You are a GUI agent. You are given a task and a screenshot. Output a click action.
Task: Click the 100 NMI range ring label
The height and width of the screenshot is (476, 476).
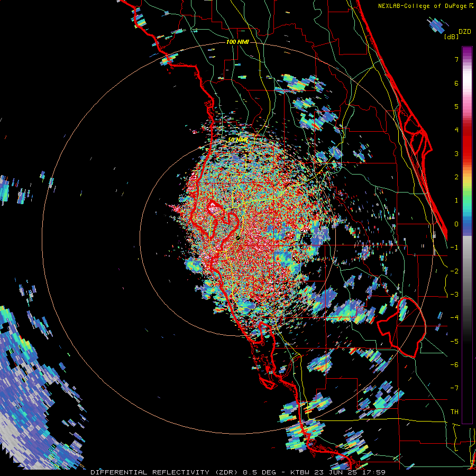coord(237,42)
